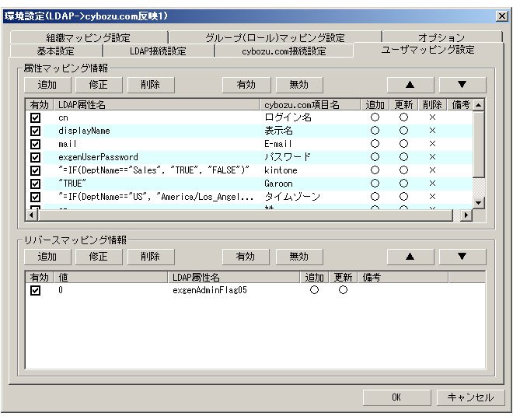Select the mail attribute cell
The width and height of the screenshot is (513, 420).
tap(68, 144)
